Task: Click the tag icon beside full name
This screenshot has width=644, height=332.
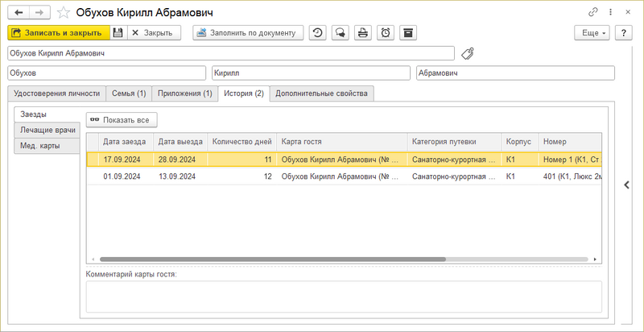Action: [x=468, y=53]
